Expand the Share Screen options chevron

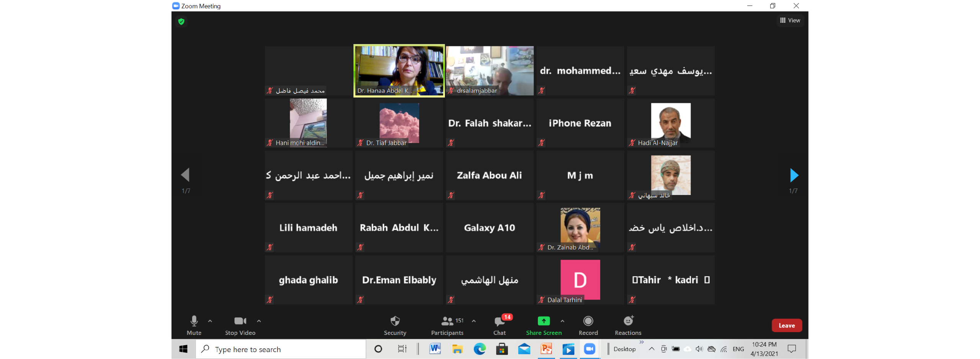point(562,321)
